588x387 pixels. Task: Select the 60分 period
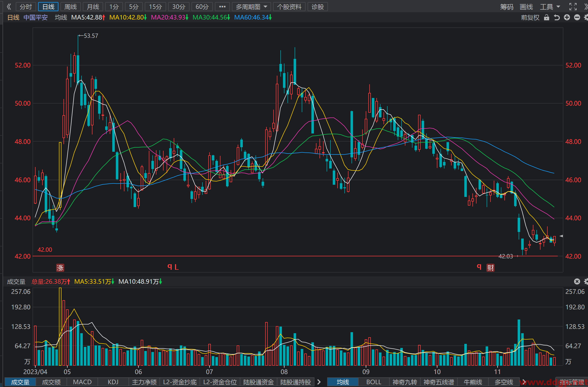click(202, 7)
